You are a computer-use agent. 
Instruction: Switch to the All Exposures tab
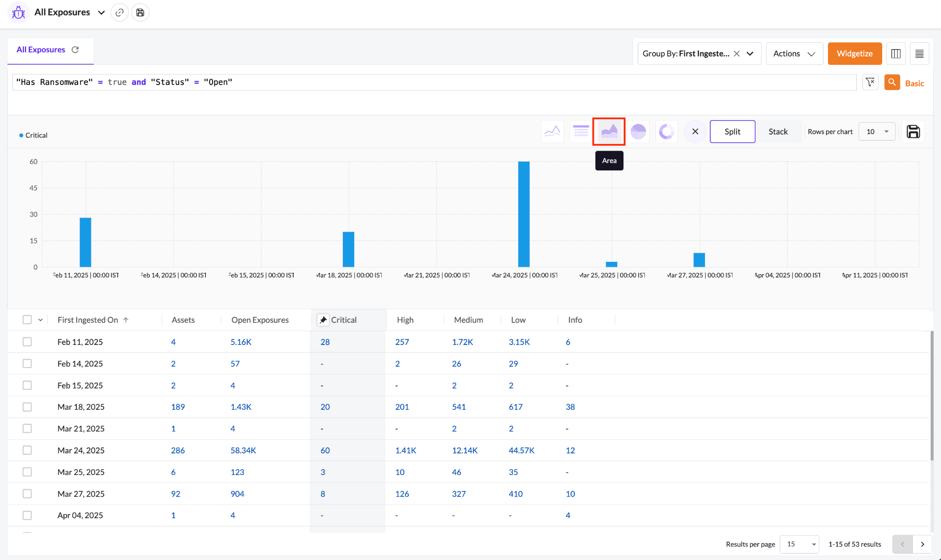pos(41,50)
